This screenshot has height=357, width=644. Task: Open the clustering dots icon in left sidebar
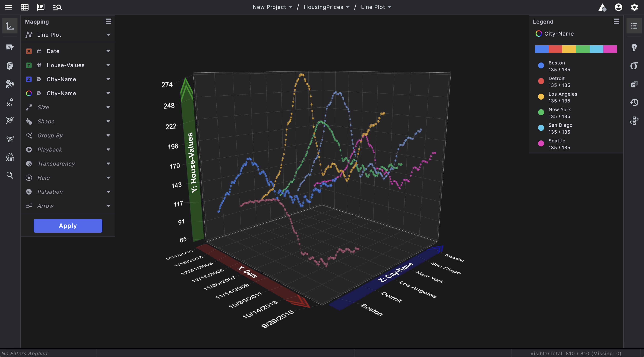(x=10, y=84)
